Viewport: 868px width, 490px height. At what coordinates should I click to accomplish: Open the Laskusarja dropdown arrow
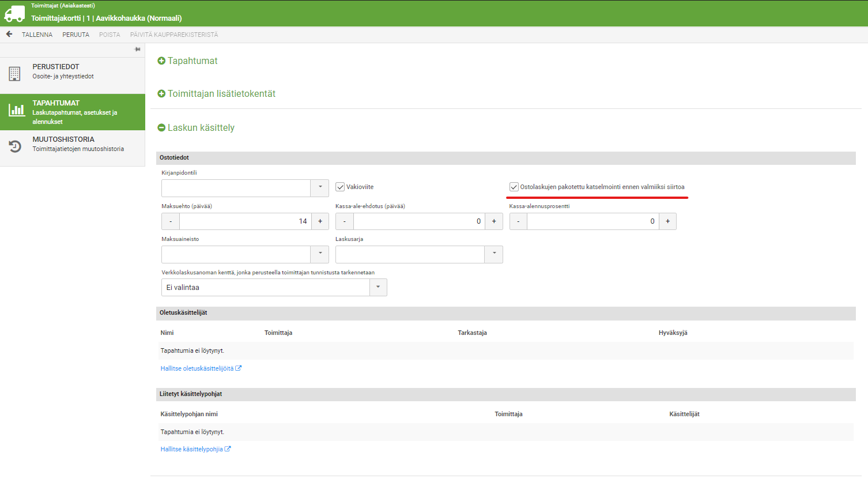494,254
